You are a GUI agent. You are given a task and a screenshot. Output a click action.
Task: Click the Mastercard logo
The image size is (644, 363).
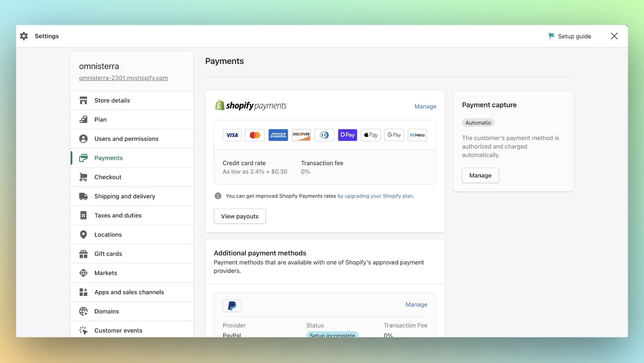coord(255,135)
